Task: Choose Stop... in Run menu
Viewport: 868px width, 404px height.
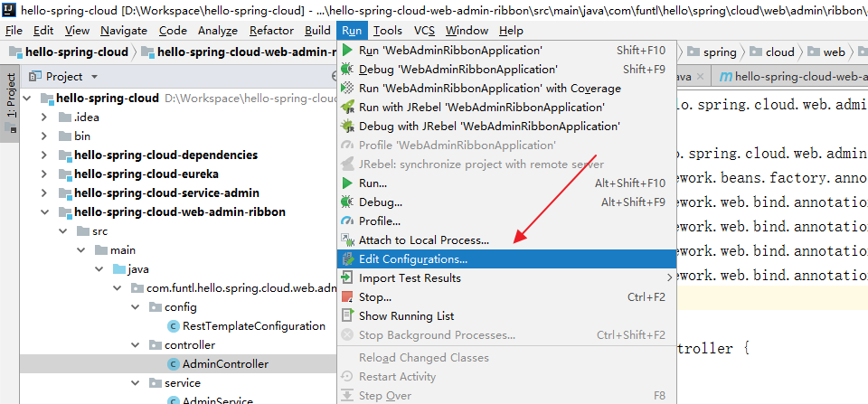Action: pos(506,297)
